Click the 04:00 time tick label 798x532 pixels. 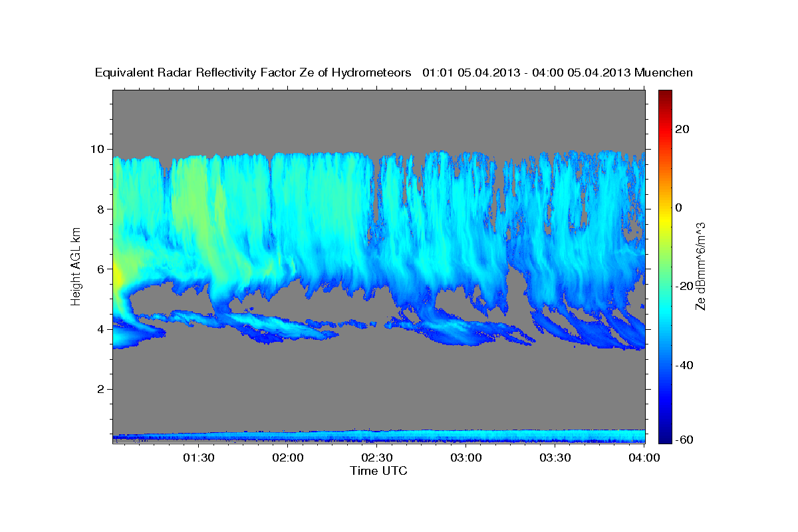coord(644,458)
